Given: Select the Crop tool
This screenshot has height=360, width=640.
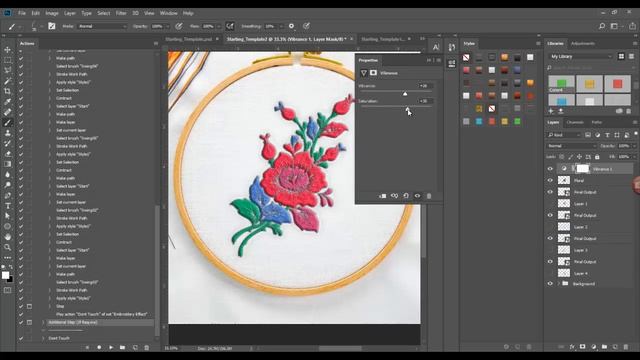Looking at the screenshot, I should point(8,91).
